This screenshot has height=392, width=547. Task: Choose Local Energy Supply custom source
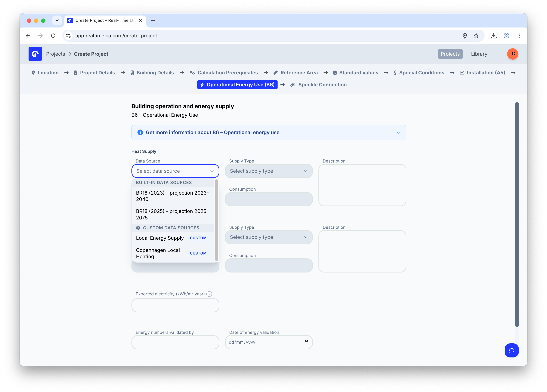173,238
